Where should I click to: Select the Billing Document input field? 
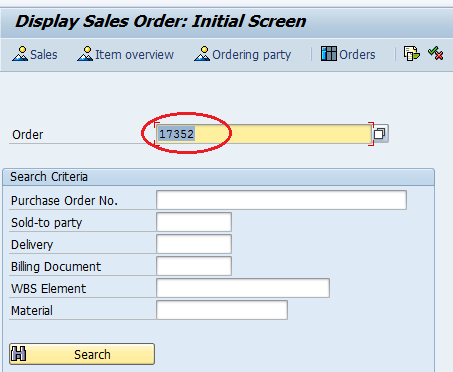pos(194,266)
